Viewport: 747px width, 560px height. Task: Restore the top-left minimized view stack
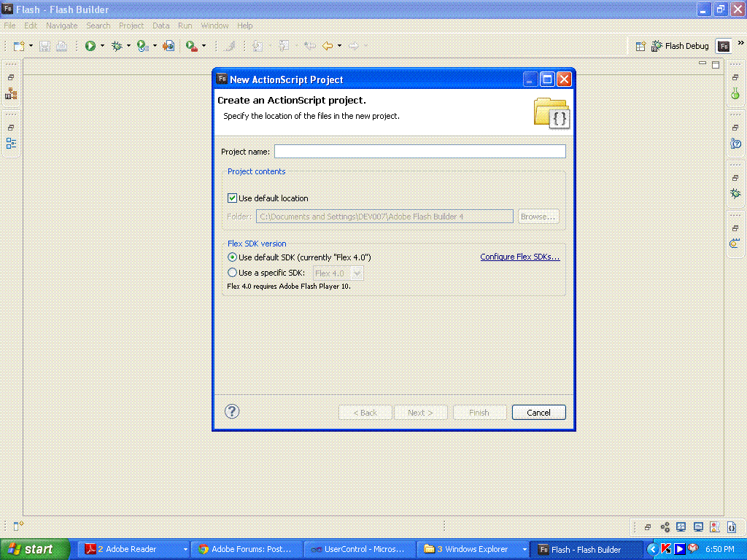tap(11, 77)
